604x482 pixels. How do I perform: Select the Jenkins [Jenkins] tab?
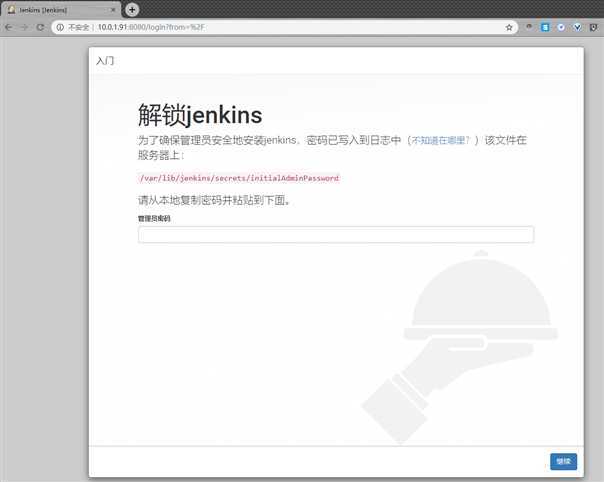click(x=60, y=10)
